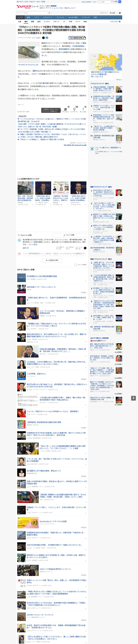Click the 新しい視点 exclamation reaction
The image size is (138, 644).
coord(83,109)
